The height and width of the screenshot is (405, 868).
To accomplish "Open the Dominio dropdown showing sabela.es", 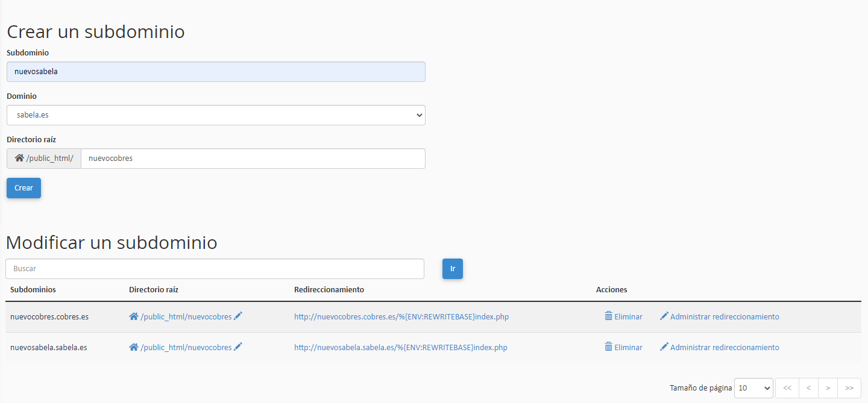I will click(x=216, y=115).
